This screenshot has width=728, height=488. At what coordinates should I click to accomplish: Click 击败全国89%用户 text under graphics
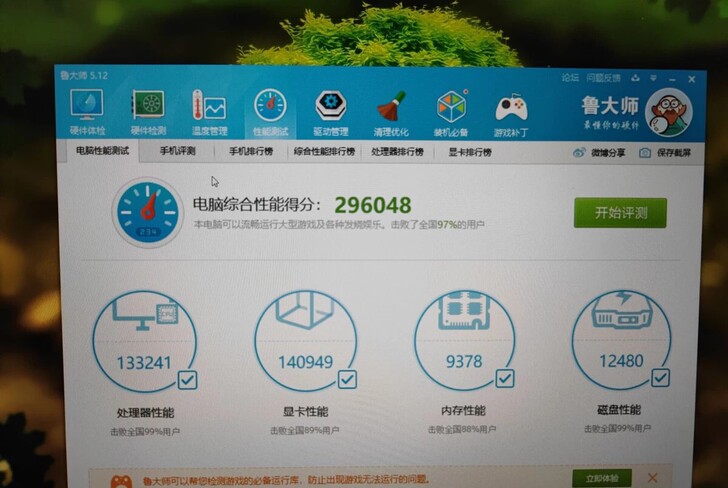[x=305, y=430]
